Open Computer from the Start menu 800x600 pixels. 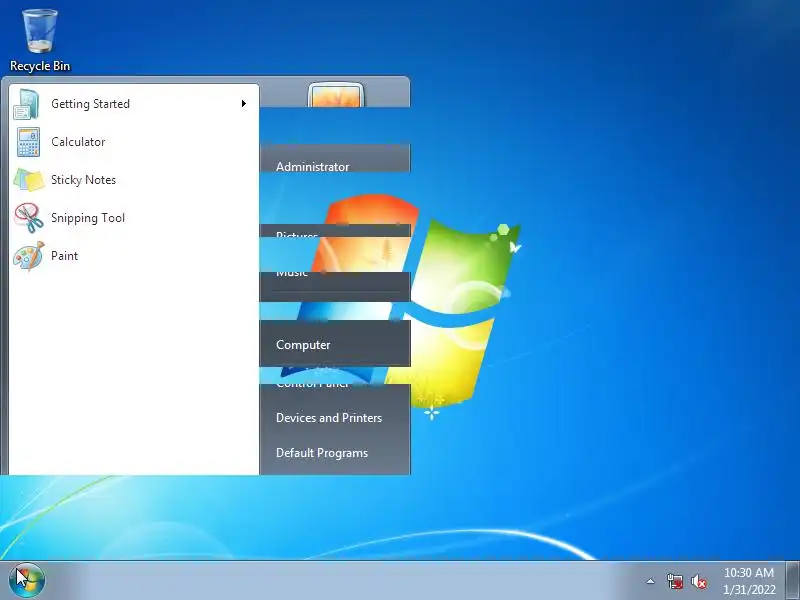point(303,345)
